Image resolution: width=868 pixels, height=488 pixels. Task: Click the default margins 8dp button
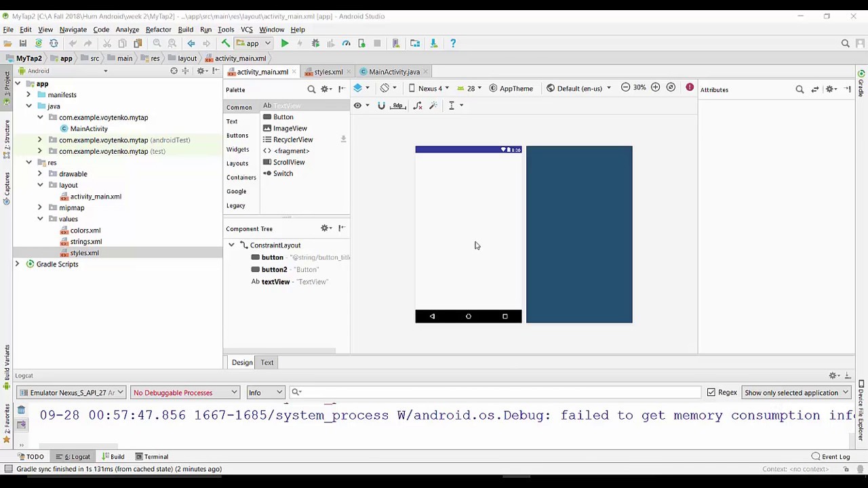[x=398, y=106]
